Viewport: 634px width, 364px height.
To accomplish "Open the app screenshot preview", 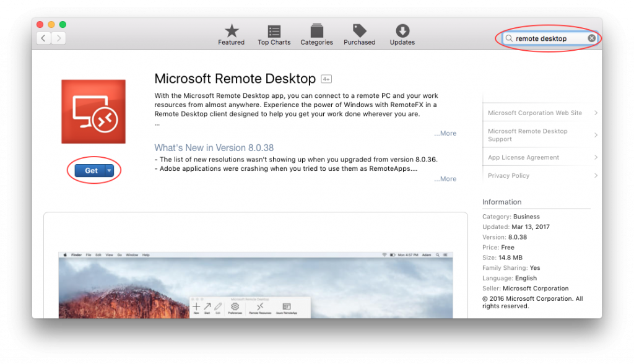I will point(256,285).
